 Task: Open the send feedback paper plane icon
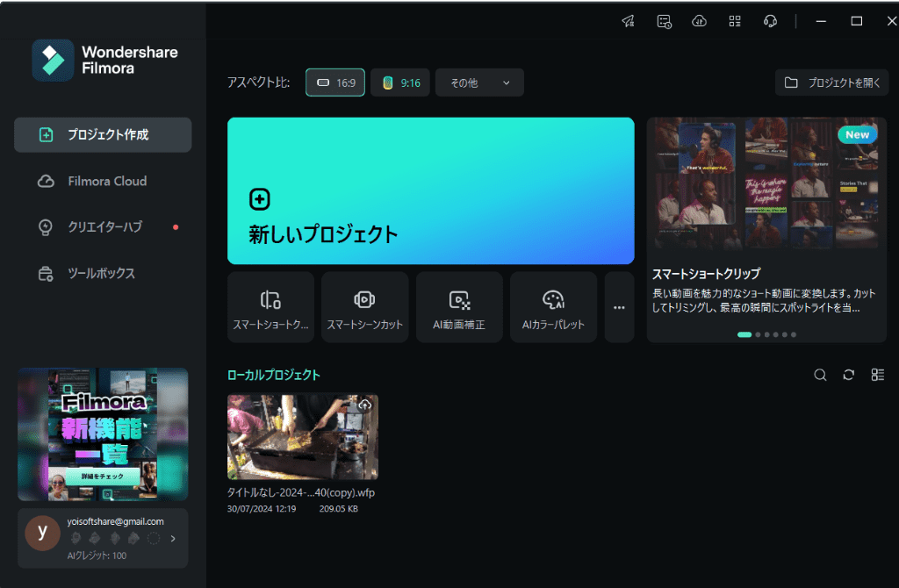point(629,21)
